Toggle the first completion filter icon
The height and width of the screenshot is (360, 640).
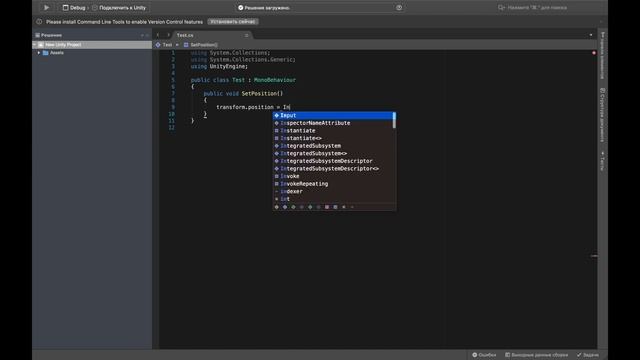(277, 207)
